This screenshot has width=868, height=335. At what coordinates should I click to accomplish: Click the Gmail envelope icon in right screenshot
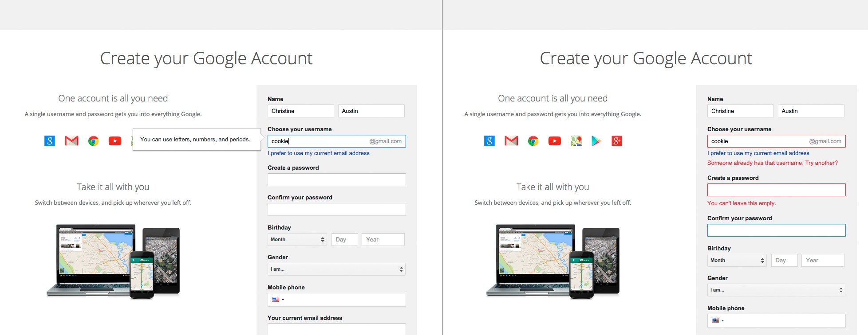pos(511,141)
